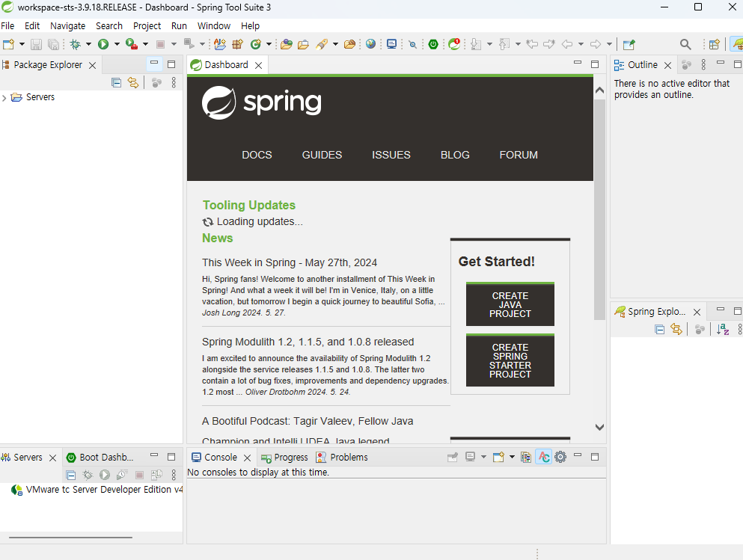Open the DOCS link in dashboard

257,155
